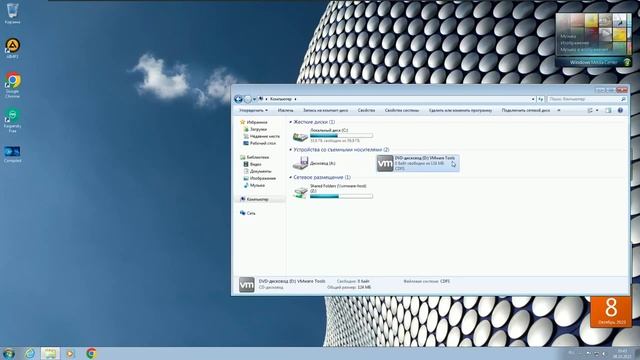This screenshot has width=640, height=360.
Task: Launch the Google Chrome desktop shortcut
Action: coord(13,85)
